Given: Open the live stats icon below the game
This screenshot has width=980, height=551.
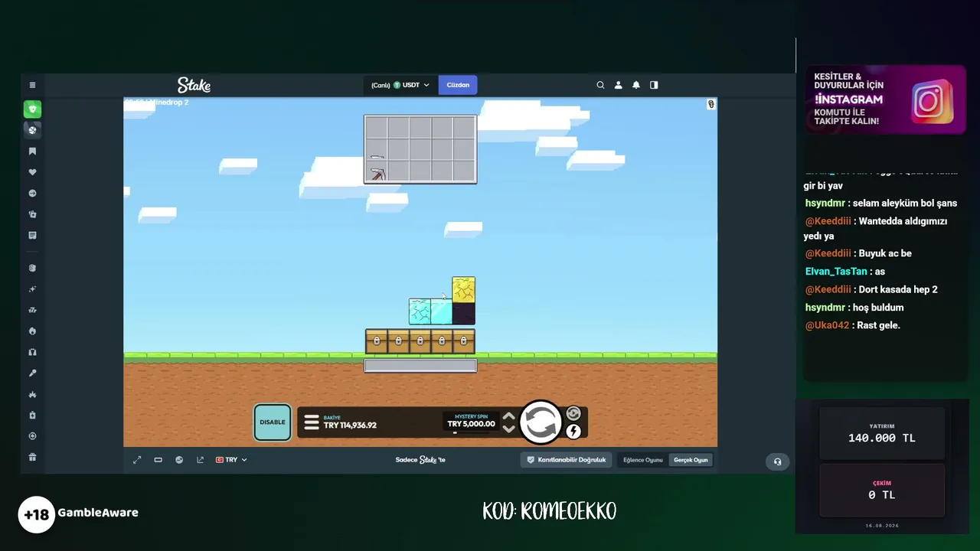Looking at the screenshot, I should 179,460.
